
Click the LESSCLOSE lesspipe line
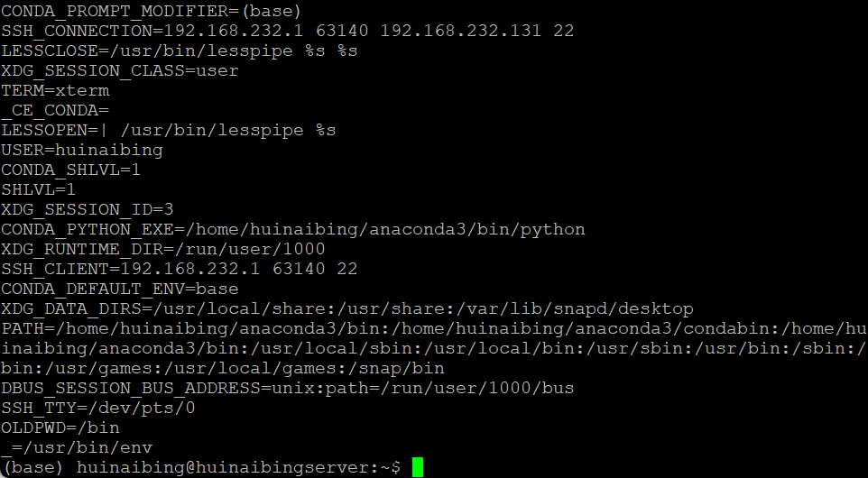click(x=180, y=51)
